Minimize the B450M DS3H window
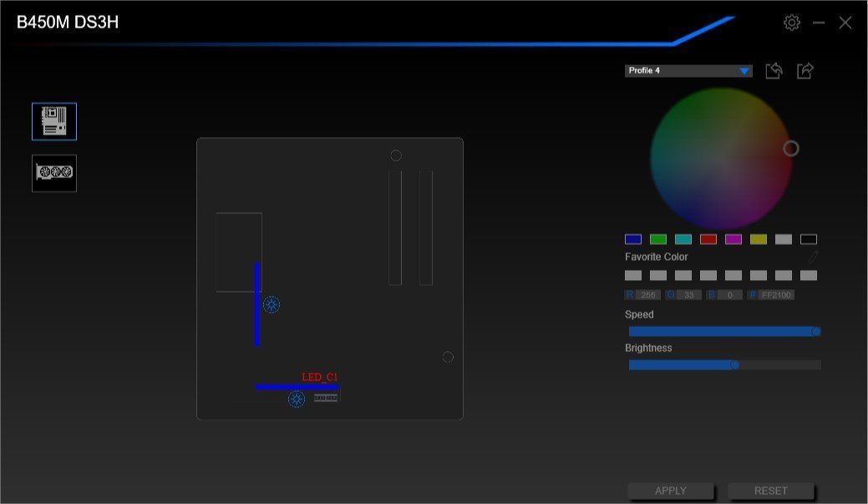The height and width of the screenshot is (504, 868). pyautogui.click(x=819, y=23)
